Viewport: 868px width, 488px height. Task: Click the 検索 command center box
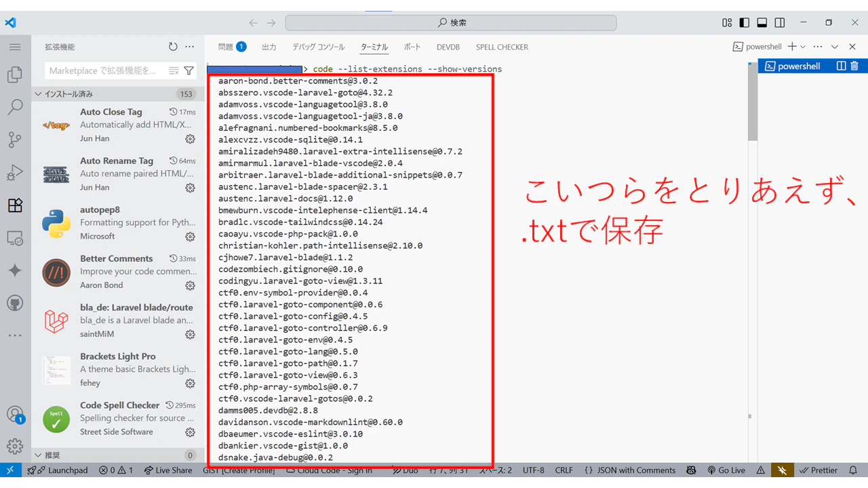451,22
